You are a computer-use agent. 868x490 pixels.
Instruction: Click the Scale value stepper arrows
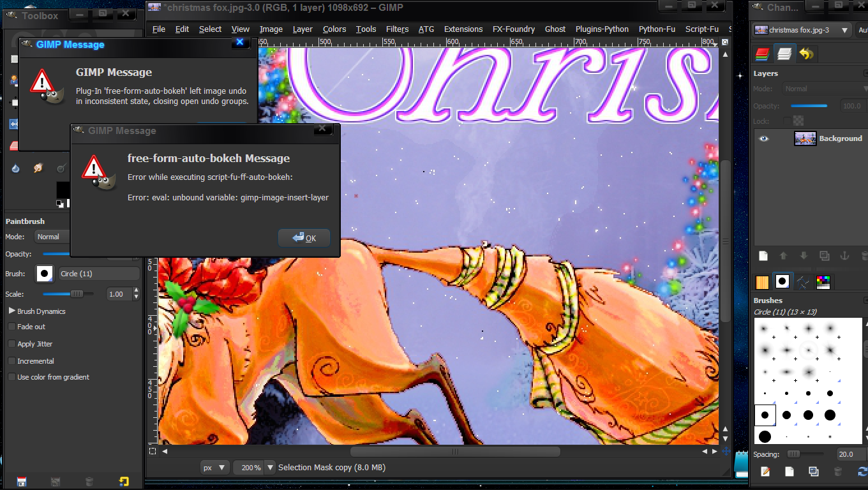point(136,294)
